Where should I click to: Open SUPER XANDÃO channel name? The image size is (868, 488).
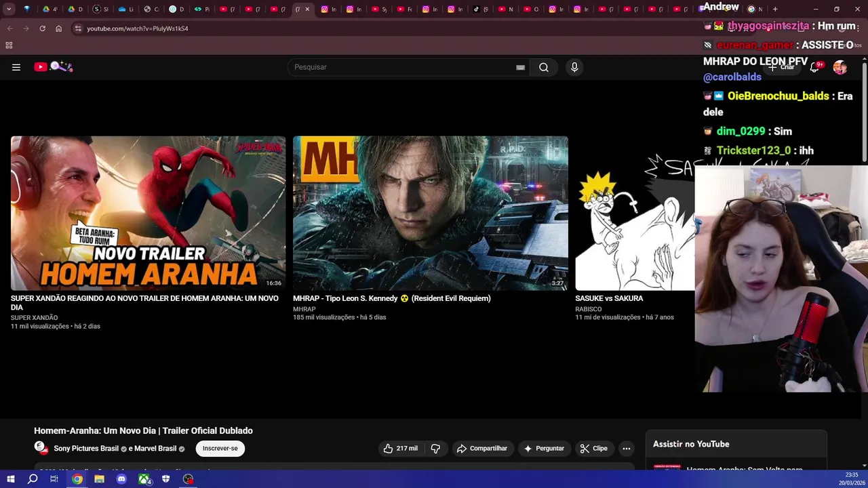tap(34, 318)
